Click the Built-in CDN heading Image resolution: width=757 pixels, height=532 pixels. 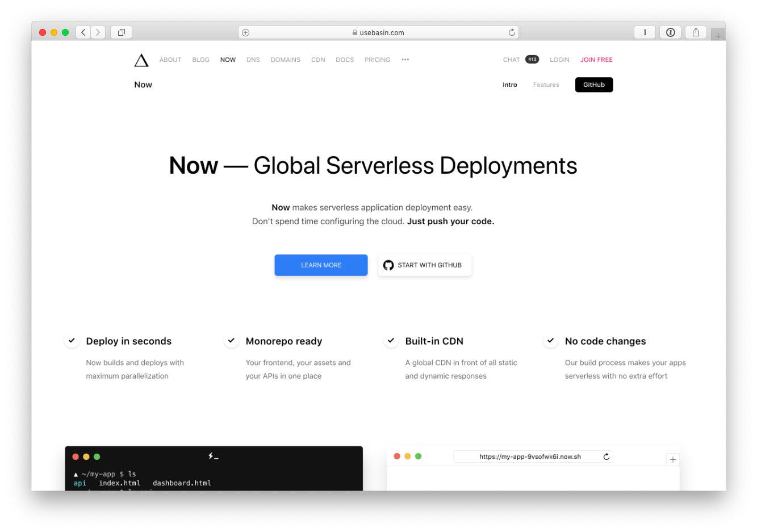434,341
